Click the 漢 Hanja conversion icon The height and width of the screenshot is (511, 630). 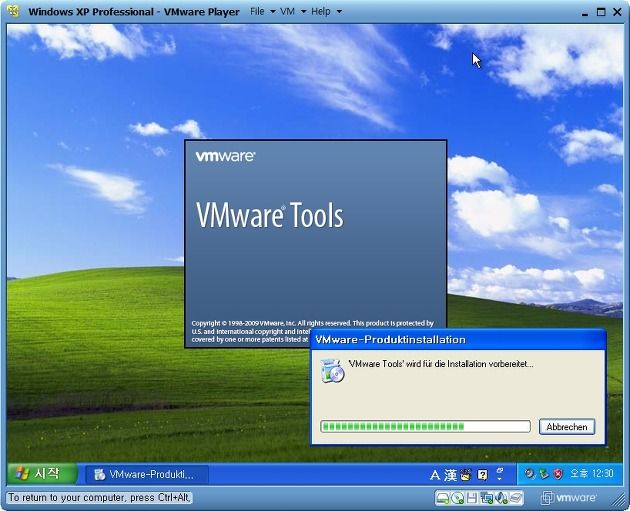pos(450,475)
